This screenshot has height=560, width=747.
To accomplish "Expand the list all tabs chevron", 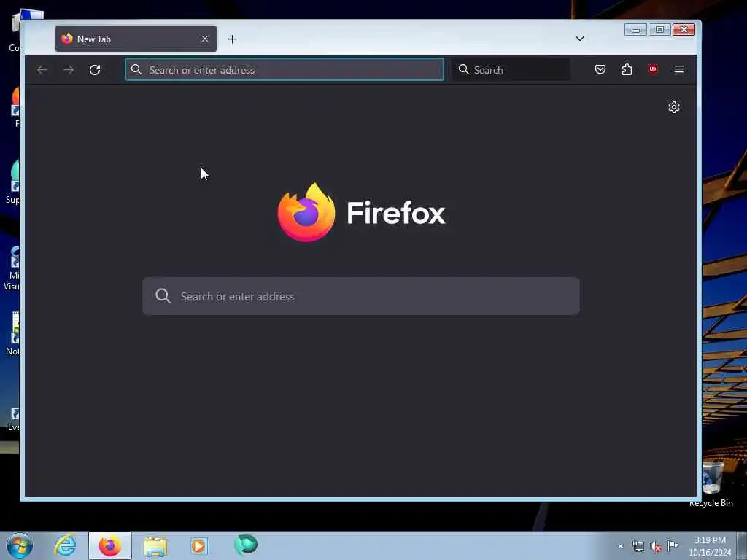I will click(580, 39).
